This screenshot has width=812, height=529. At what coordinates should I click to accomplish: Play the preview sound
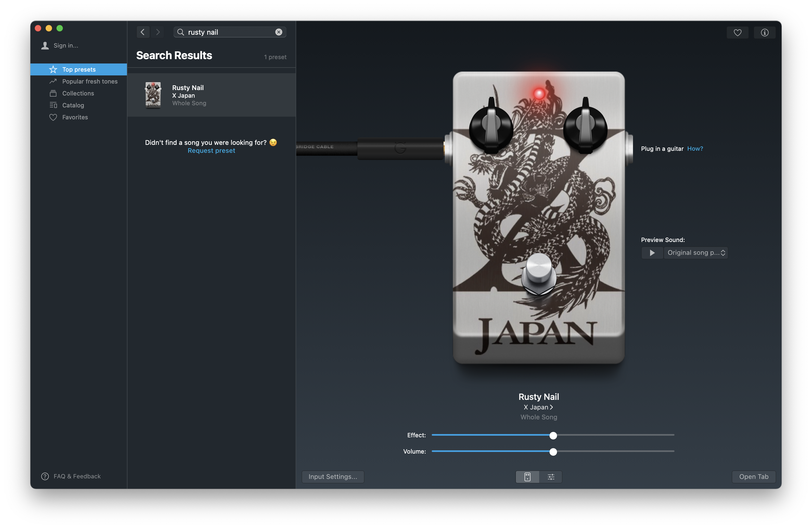652,253
